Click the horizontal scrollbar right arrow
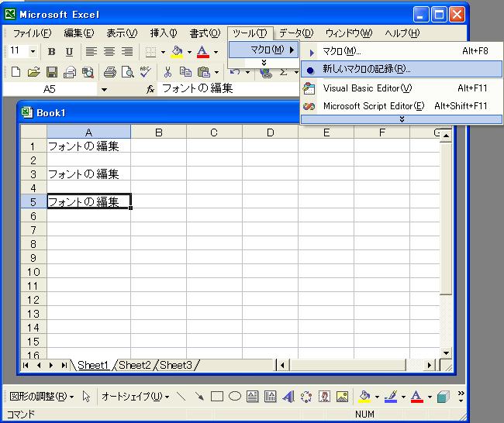The height and width of the screenshot is (423, 504). click(429, 365)
